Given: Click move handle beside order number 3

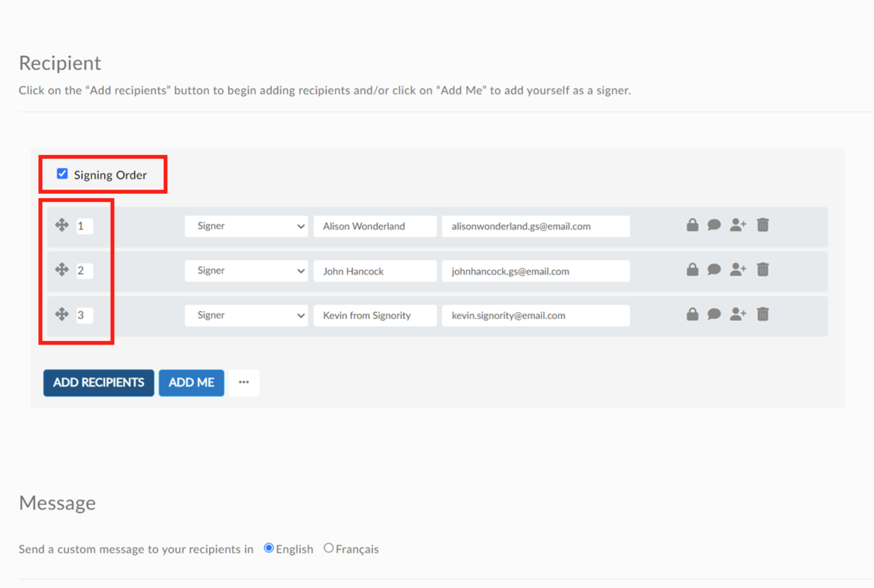Looking at the screenshot, I should coord(62,314).
